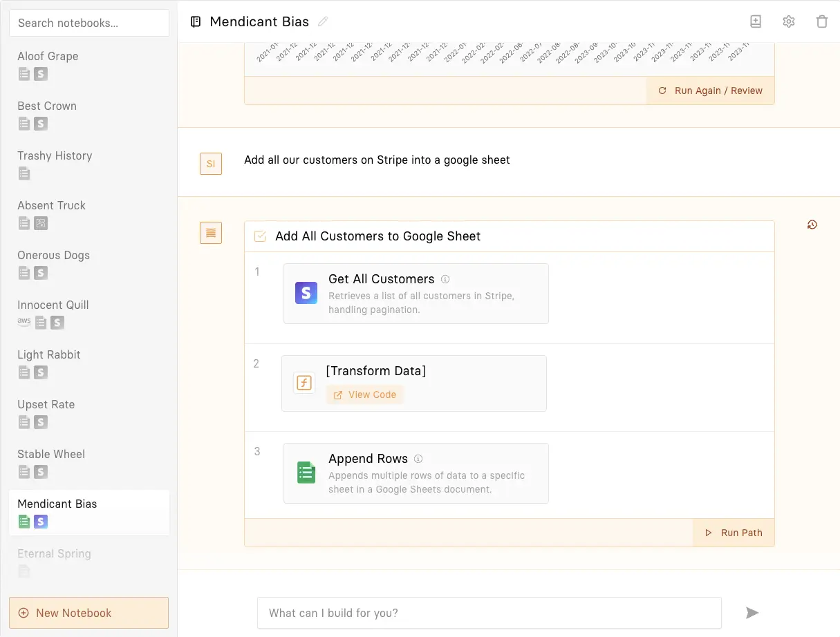Click the add-page icon in header

(756, 21)
